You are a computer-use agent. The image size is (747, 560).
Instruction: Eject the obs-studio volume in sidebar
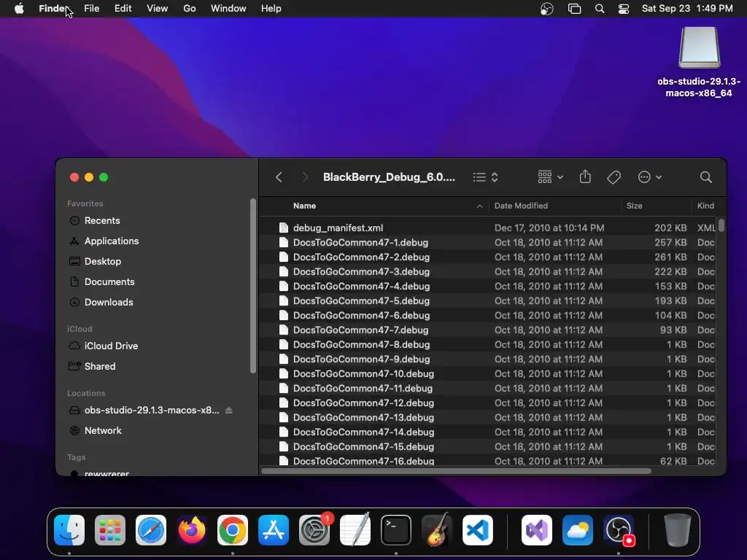(228, 410)
